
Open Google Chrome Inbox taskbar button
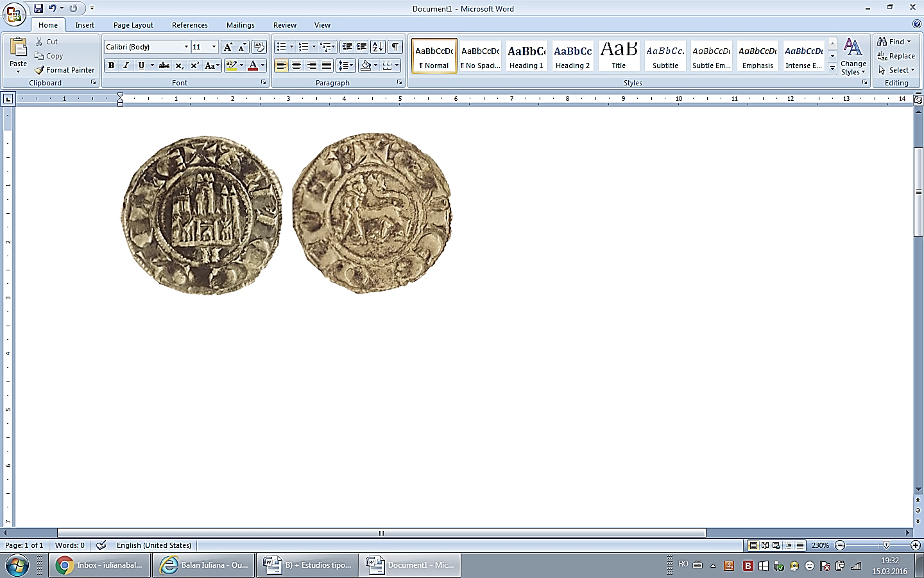pos(100,565)
